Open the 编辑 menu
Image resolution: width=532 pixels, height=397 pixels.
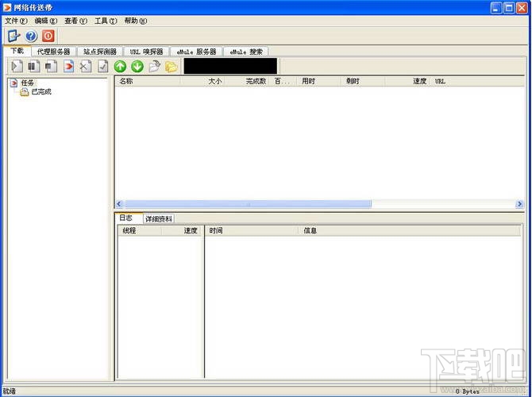point(46,21)
